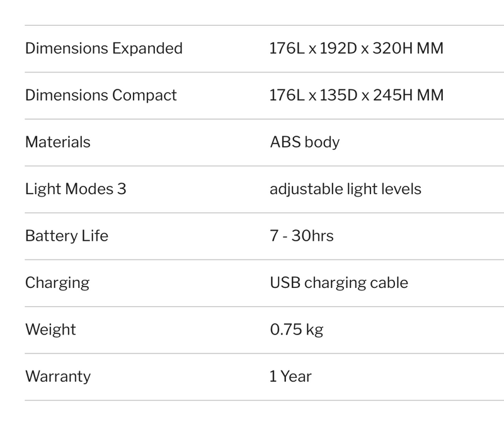Select the 0.75 kg value
504x441 pixels.
(x=297, y=329)
